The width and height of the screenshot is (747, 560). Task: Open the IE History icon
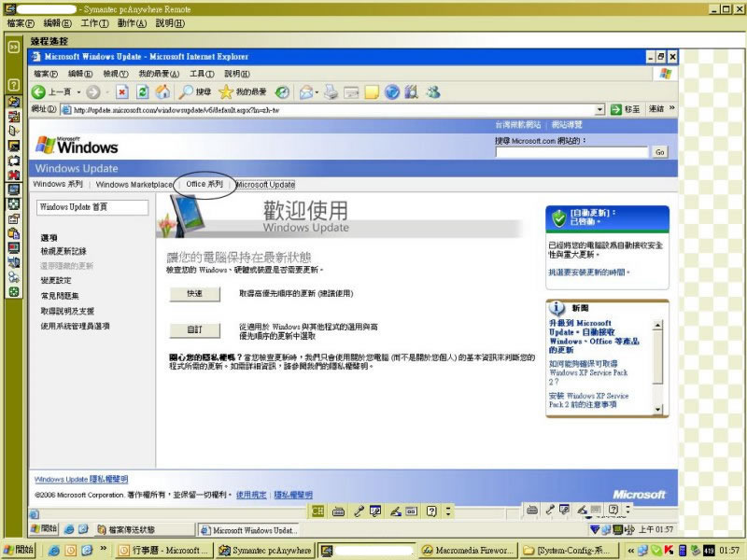click(282, 91)
